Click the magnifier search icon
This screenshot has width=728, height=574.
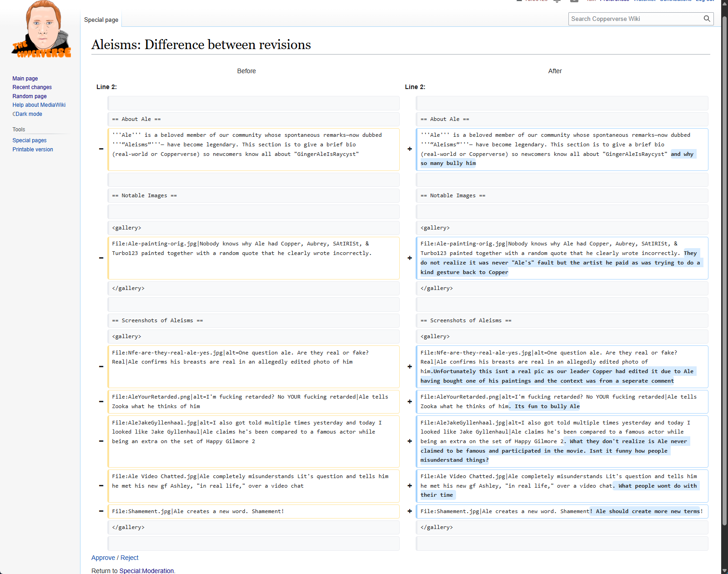click(x=707, y=19)
